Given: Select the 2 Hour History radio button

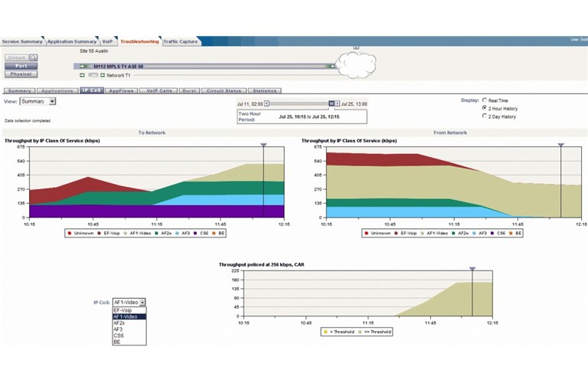Looking at the screenshot, I should click(x=485, y=108).
